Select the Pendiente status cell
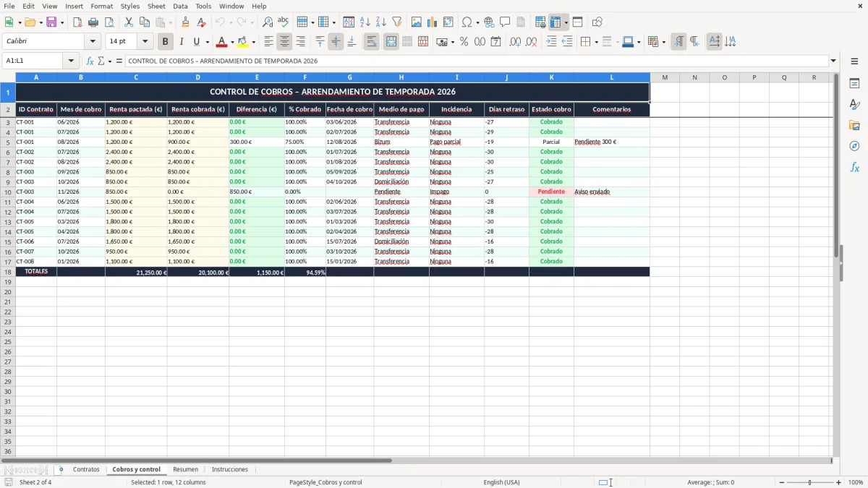Screen dimensions: 868x488 [551, 192]
